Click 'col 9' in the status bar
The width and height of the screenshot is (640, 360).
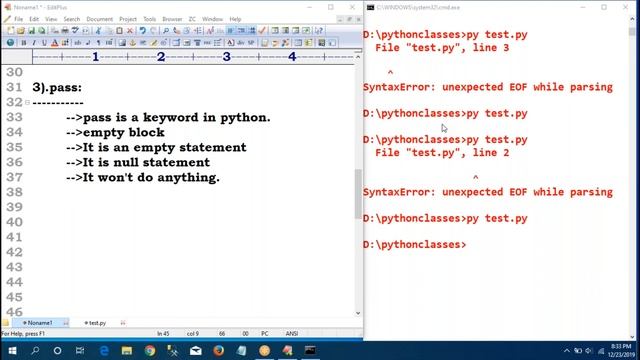click(x=193, y=334)
